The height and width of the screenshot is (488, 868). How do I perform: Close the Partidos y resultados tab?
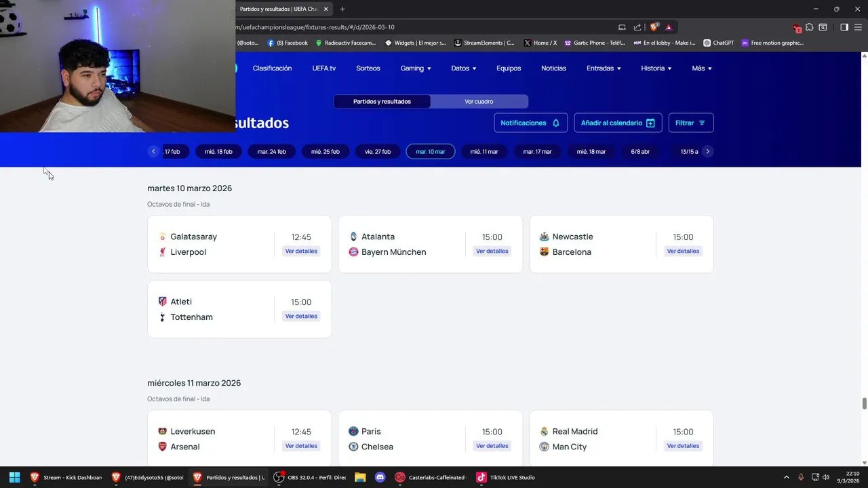326,9
